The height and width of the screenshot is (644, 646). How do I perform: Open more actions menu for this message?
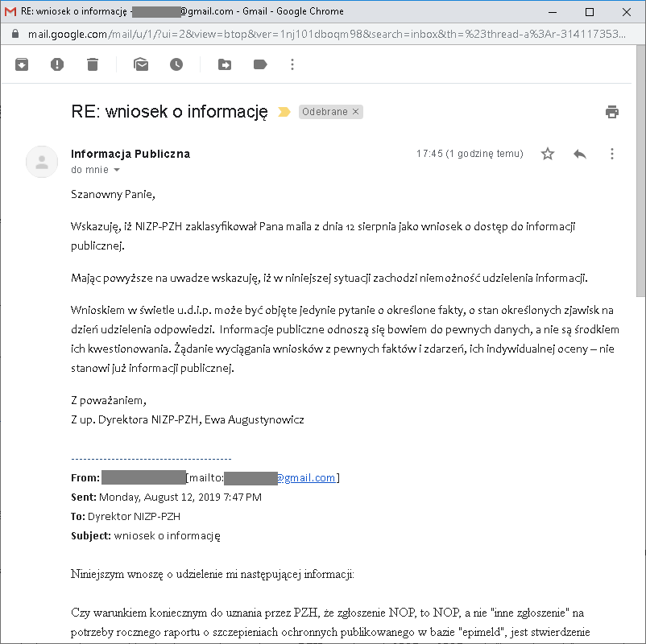click(x=612, y=154)
